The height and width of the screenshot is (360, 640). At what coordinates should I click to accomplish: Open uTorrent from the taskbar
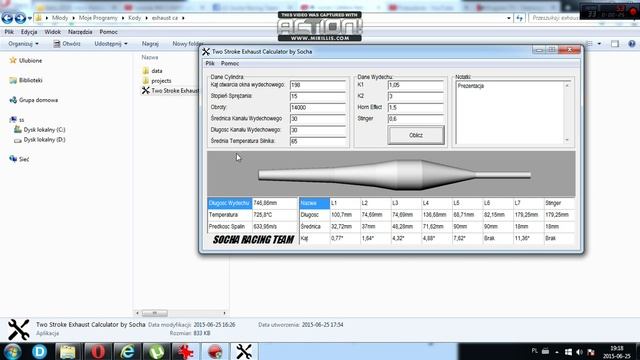tap(156, 351)
